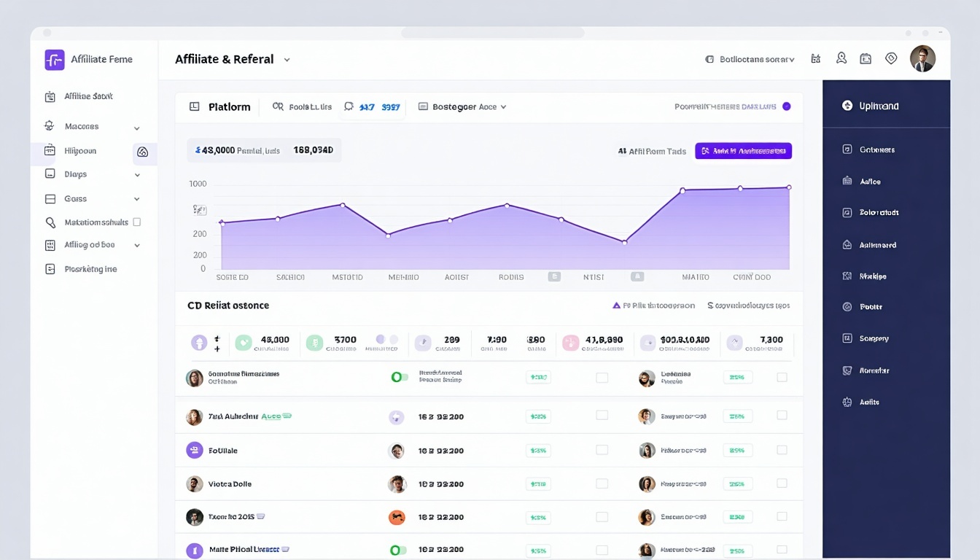Open the calendar icon in top header

(x=866, y=59)
